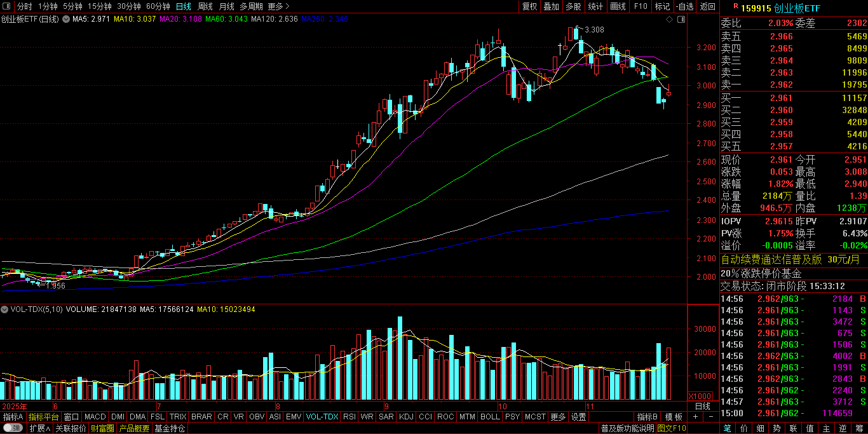Select the MACD indicator tab
This screenshot has height=434, width=868.
pos(95,417)
